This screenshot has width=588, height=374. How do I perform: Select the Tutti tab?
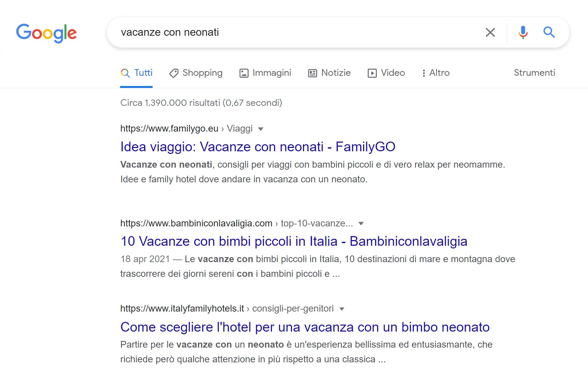coord(136,73)
